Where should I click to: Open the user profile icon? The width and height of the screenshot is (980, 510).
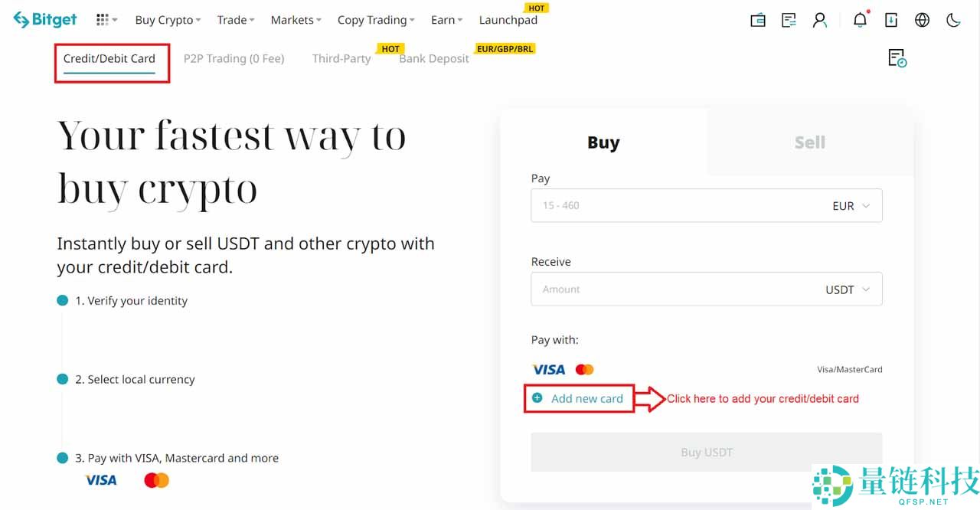point(820,21)
